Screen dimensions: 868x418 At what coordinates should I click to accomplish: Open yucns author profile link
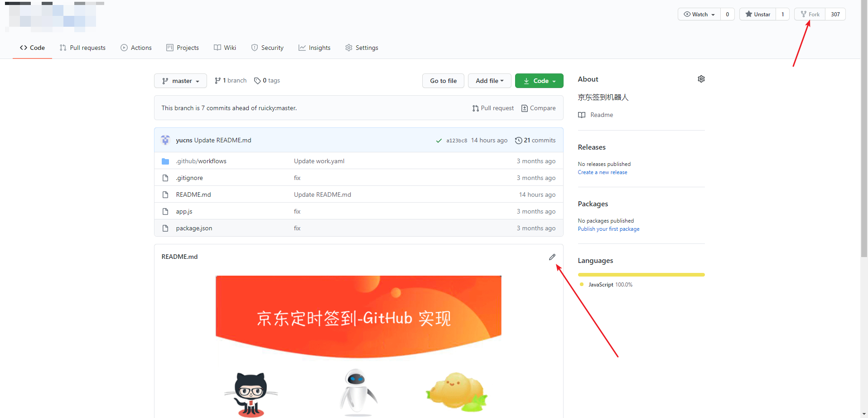(x=184, y=140)
